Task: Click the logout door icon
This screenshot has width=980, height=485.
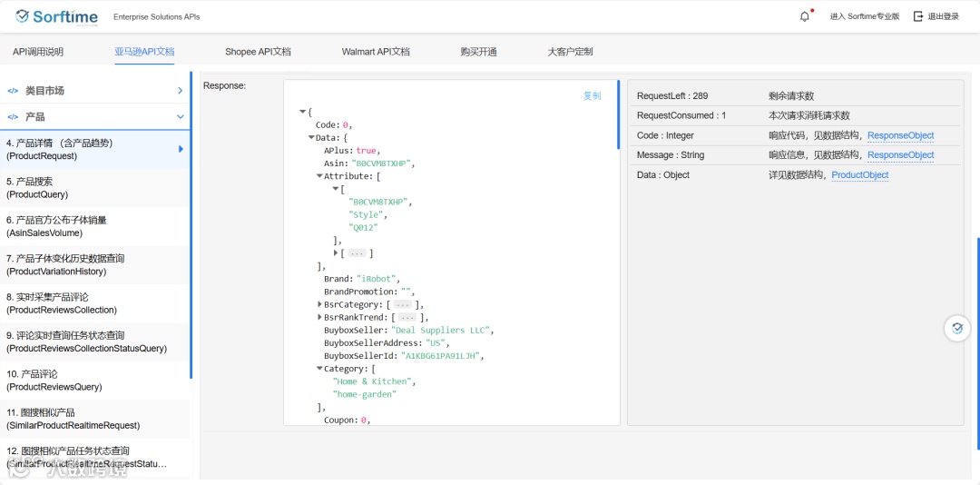Action: [x=918, y=17]
